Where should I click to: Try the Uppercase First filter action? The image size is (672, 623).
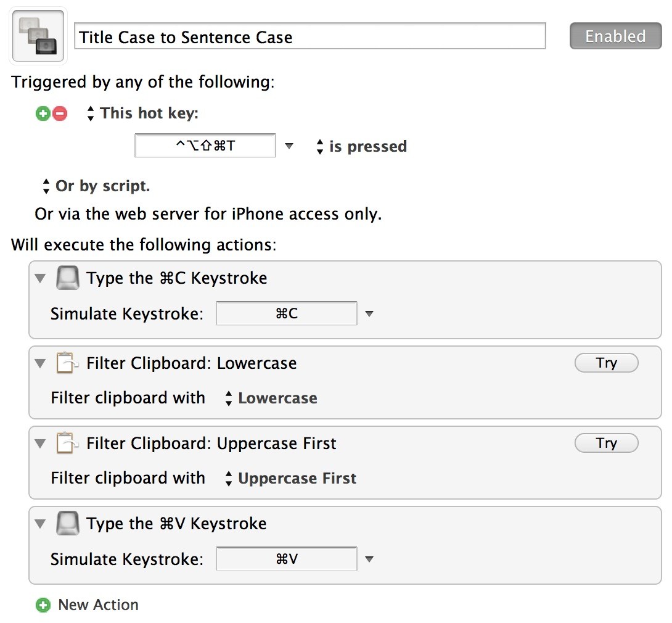[607, 443]
